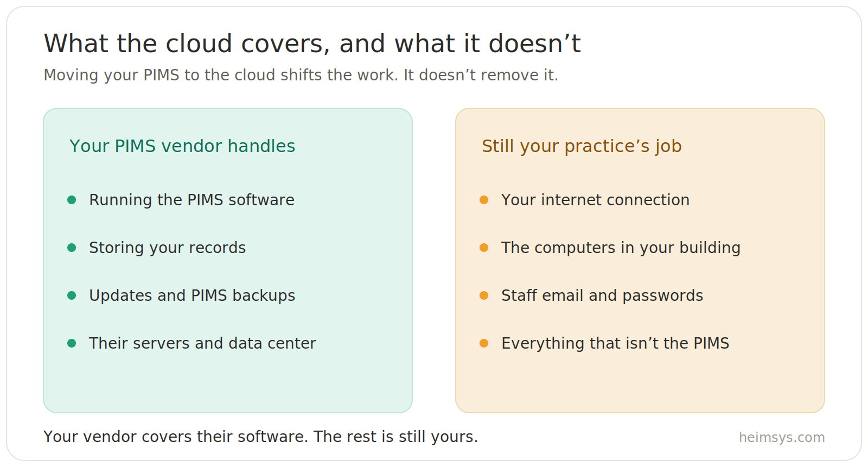Image resolution: width=868 pixels, height=467 pixels.
Task: Click the green bullet beside Storing your records
Action: point(72,248)
